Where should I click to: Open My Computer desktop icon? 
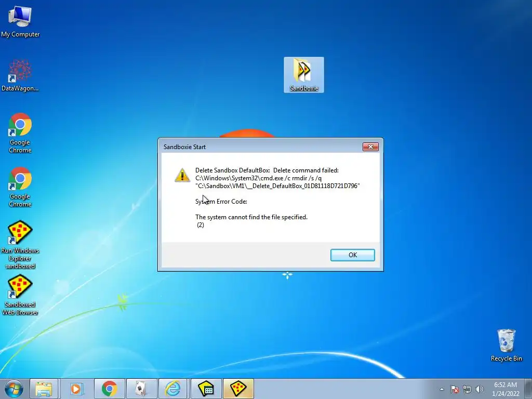coord(20,21)
